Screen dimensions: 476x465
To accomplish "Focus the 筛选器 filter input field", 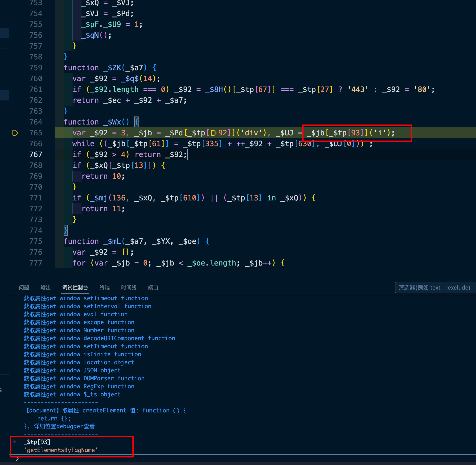I will tap(435, 287).
